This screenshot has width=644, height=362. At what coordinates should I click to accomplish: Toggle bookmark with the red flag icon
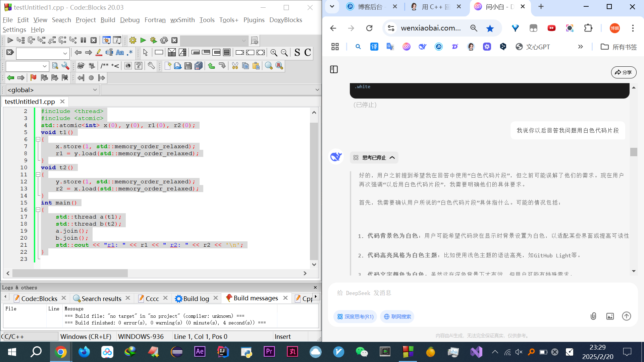(33, 78)
